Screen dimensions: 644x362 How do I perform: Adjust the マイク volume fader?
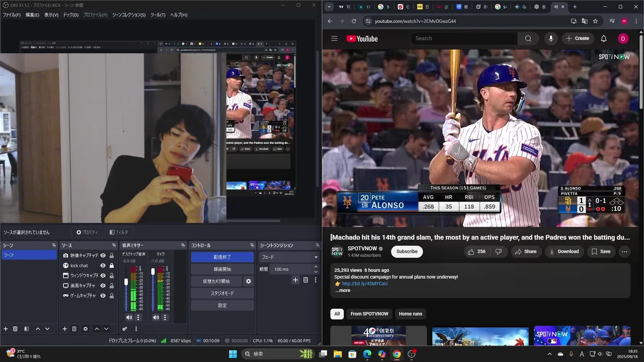coord(153,271)
